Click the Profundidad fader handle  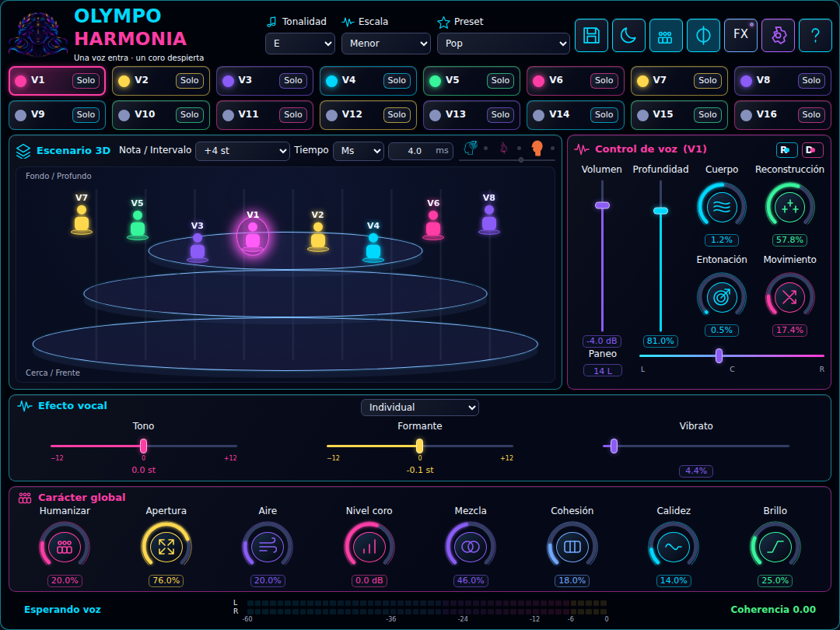click(x=660, y=211)
